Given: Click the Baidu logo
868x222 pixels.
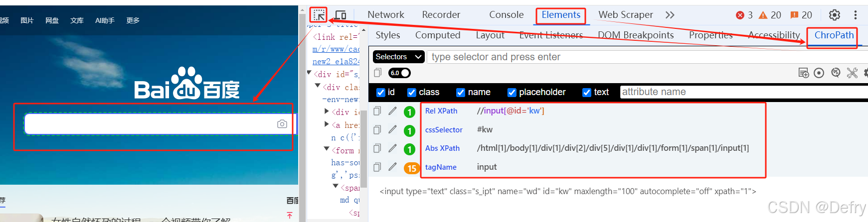Looking at the screenshot, I should (x=187, y=83).
